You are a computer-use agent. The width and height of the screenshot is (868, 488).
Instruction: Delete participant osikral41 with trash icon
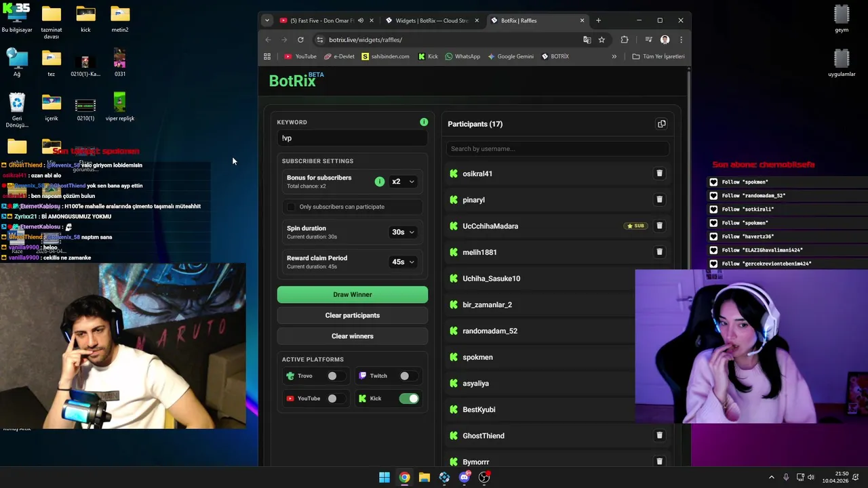point(659,174)
